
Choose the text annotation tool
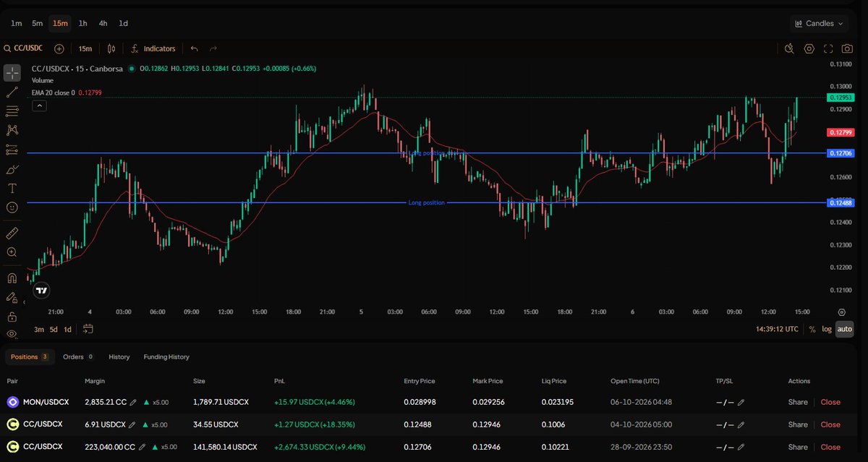[x=12, y=188]
